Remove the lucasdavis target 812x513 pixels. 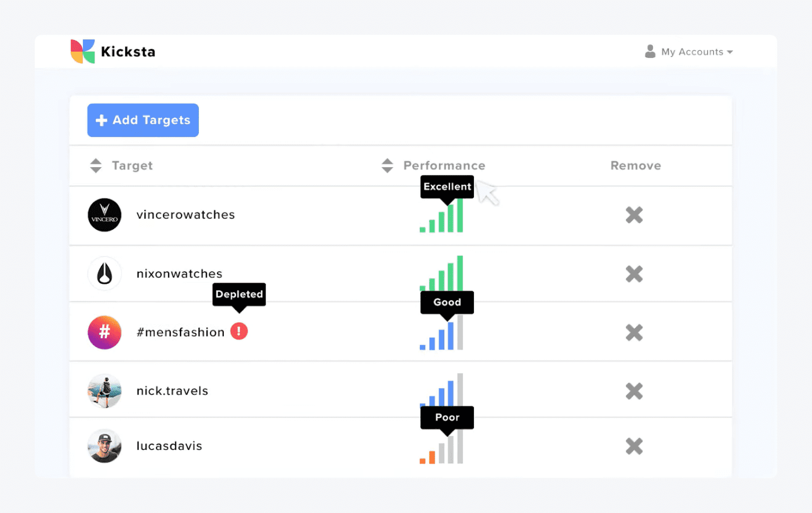coord(634,446)
